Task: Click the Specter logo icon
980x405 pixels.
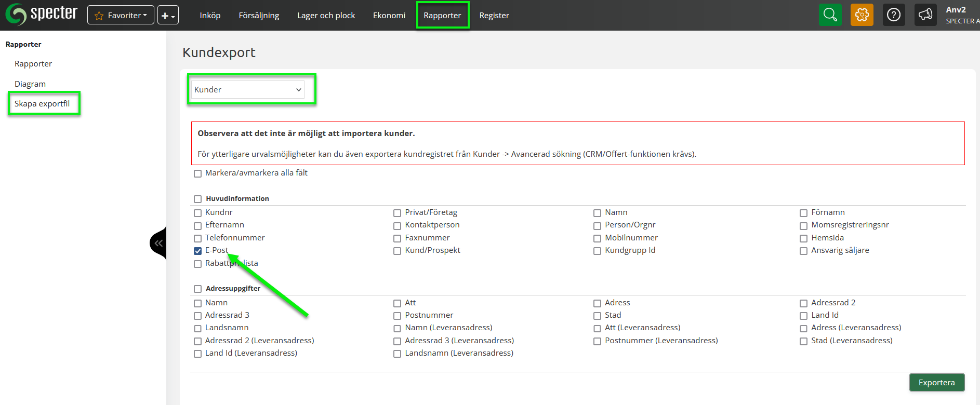Action: pos(16,15)
